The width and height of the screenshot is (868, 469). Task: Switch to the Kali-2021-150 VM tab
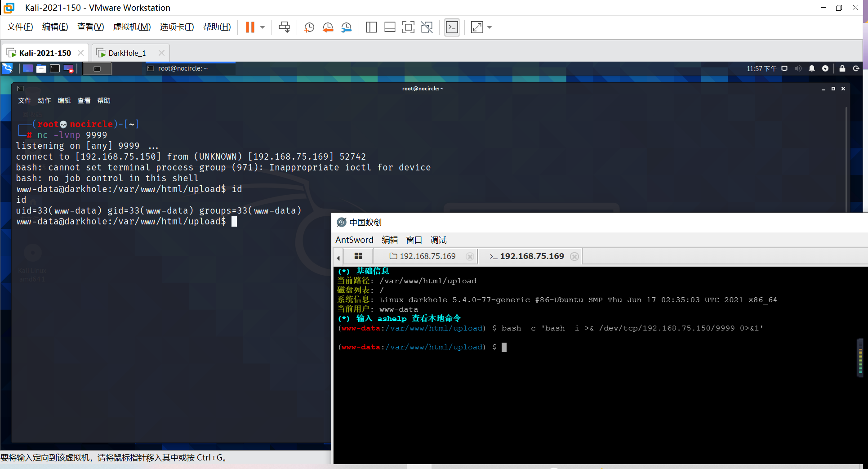pyautogui.click(x=45, y=53)
